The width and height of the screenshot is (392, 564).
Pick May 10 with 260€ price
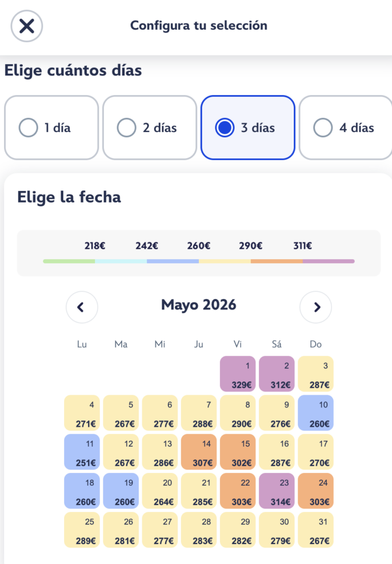click(x=315, y=413)
